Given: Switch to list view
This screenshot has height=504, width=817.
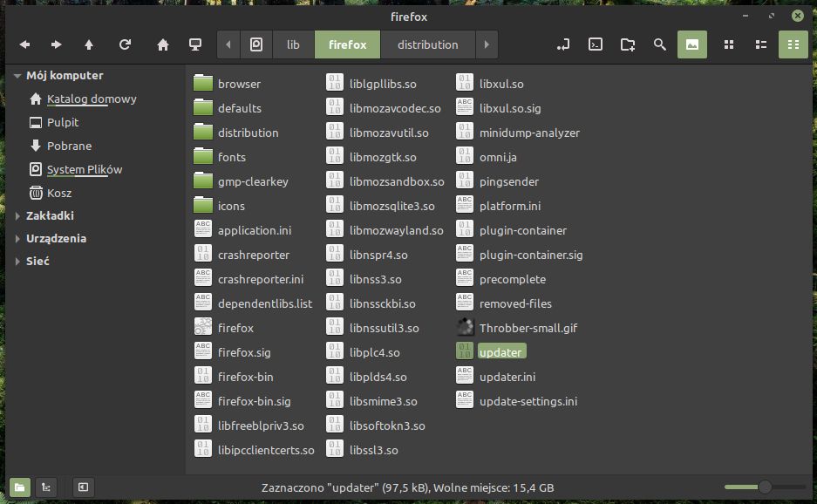Looking at the screenshot, I should [x=761, y=44].
